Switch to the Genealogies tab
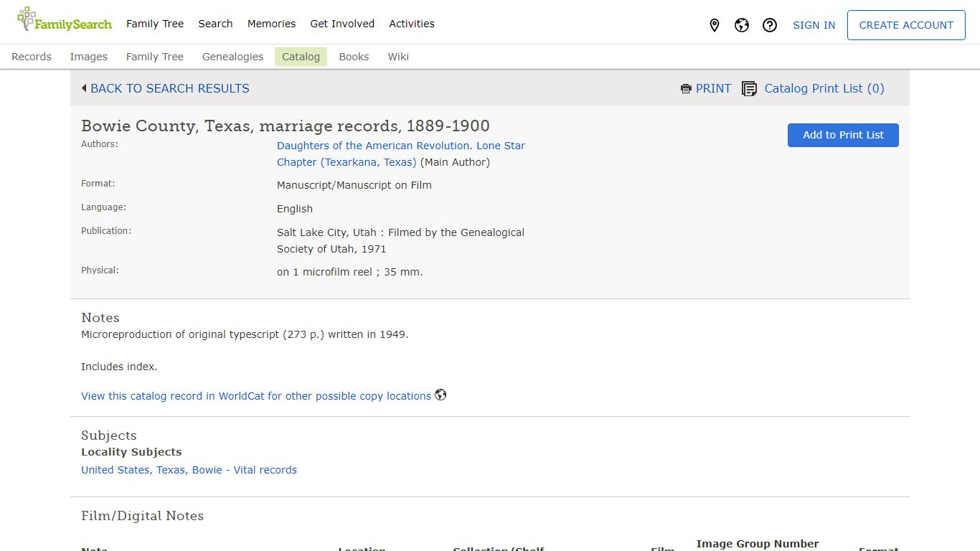Image resolution: width=980 pixels, height=551 pixels. coord(232,57)
